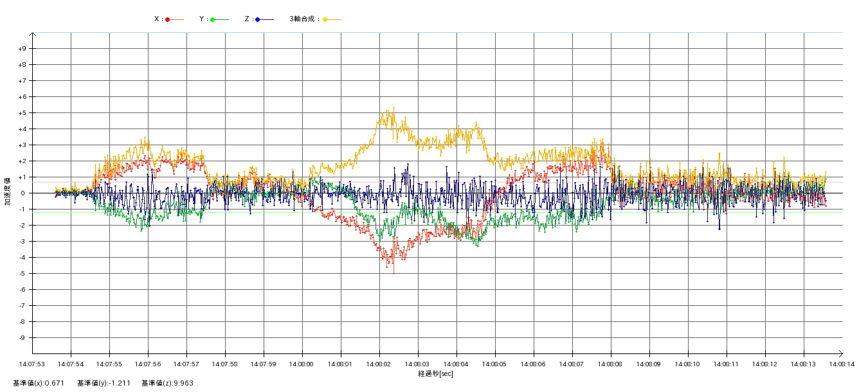Click the blue Z legend marker
The height and width of the screenshot is (392, 868).
point(257,19)
